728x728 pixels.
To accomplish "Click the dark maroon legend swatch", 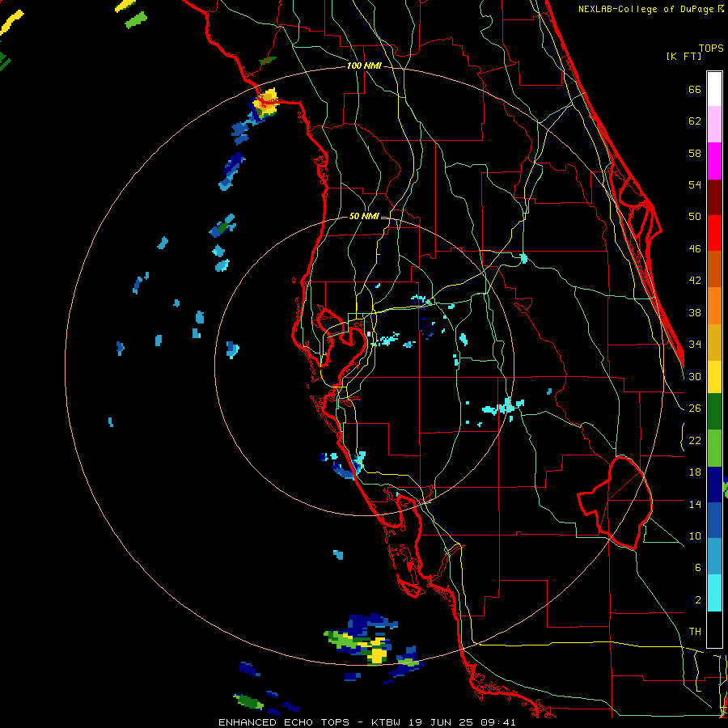I will (714, 197).
